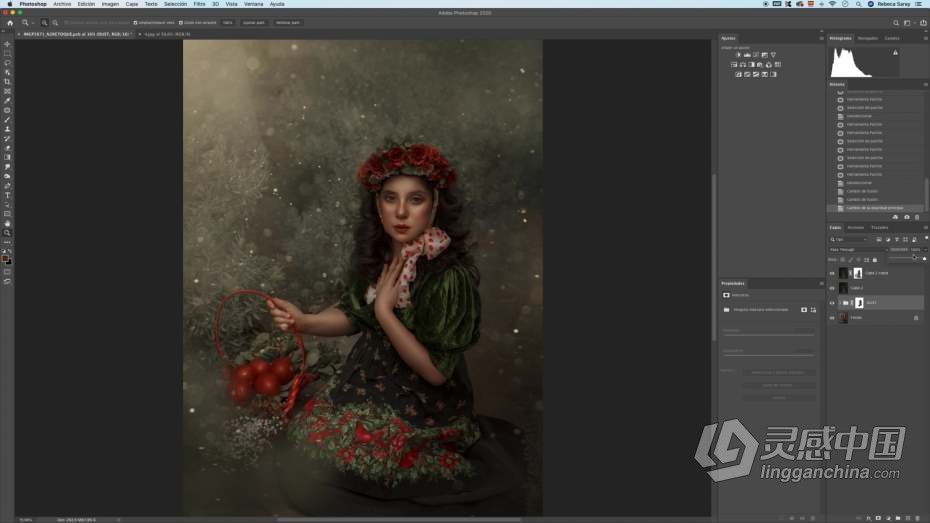930x523 pixels.
Task: Click the foreground color swatch
Action: point(5,259)
